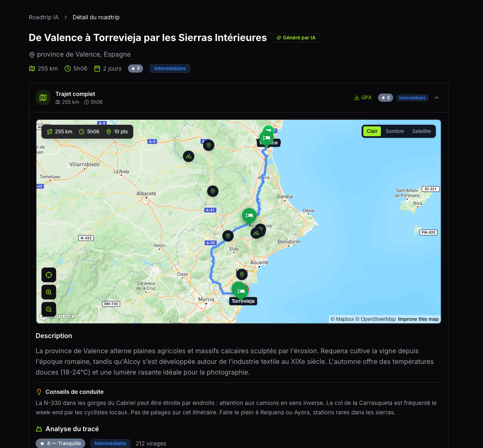Switch map style to Satellite

(x=421, y=131)
